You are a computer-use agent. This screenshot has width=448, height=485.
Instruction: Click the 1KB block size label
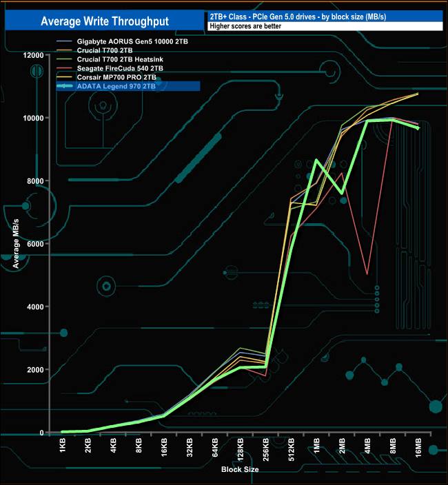coord(63,446)
